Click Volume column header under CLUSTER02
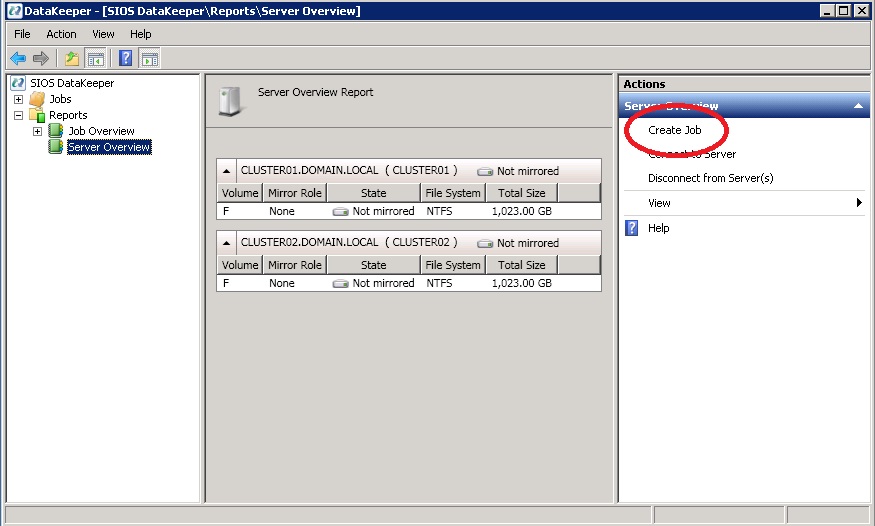The image size is (875, 526). click(240, 265)
